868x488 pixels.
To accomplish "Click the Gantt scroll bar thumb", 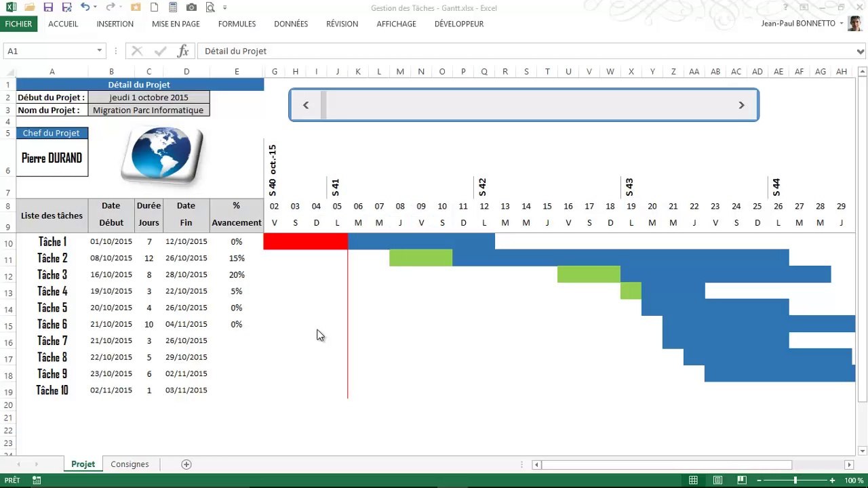I will pyautogui.click(x=323, y=105).
